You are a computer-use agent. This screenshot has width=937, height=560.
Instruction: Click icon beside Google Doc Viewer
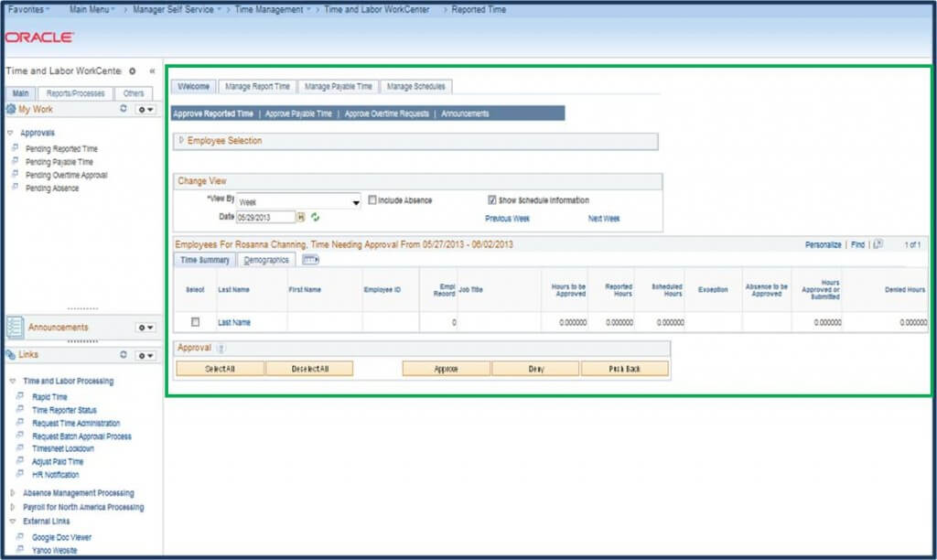pyautogui.click(x=20, y=536)
